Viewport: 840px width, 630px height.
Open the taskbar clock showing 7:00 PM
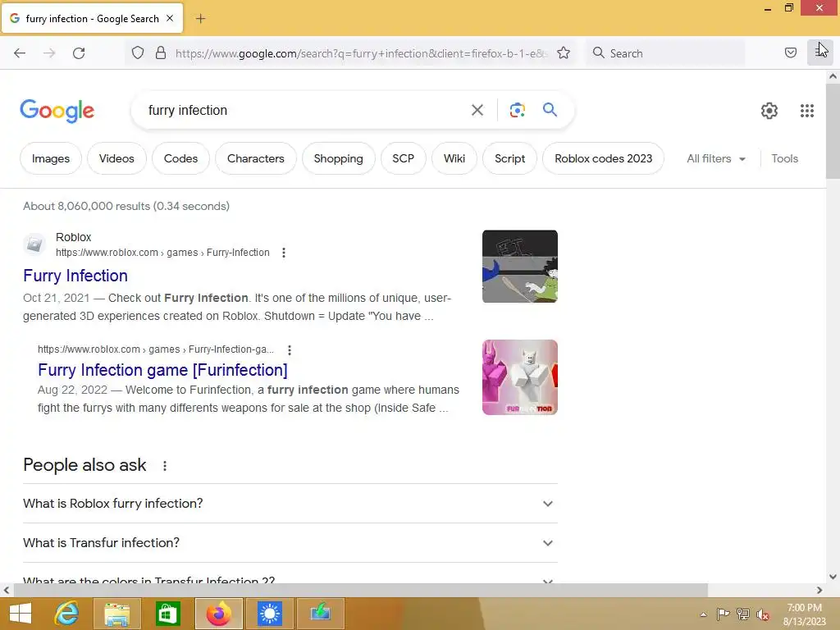coord(804,614)
